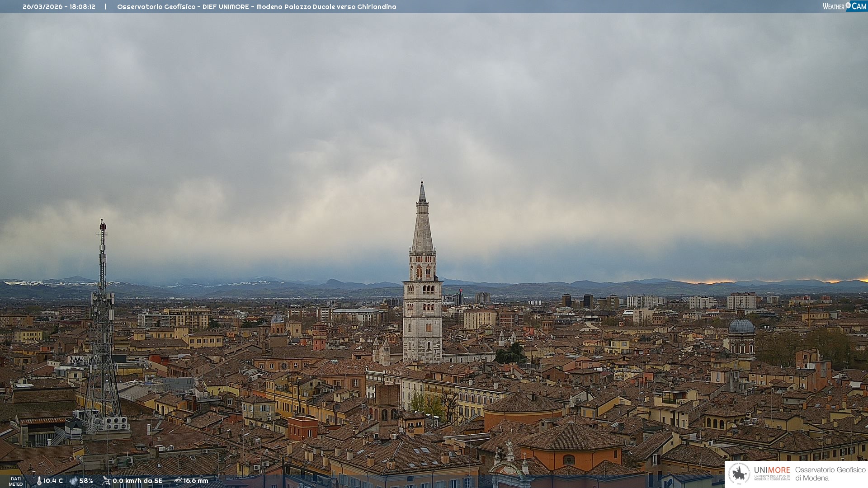Click the 58% humidity value

pyautogui.click(x=86, y=481)
